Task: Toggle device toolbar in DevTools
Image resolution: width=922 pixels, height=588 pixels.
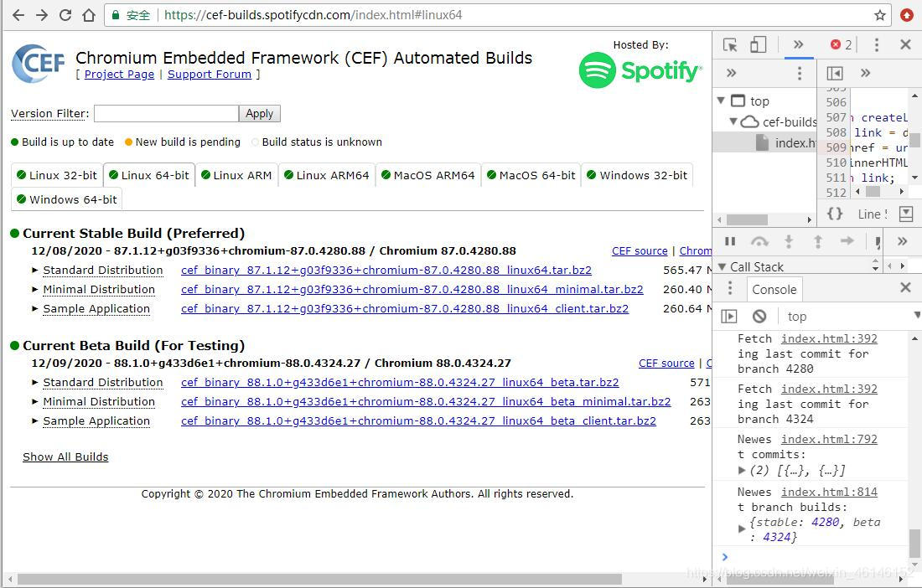Action: tap(758, 44)
